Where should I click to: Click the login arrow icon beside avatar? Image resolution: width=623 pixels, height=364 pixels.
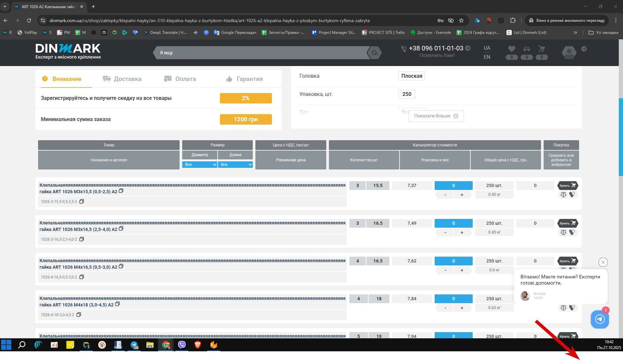[584, 49]
